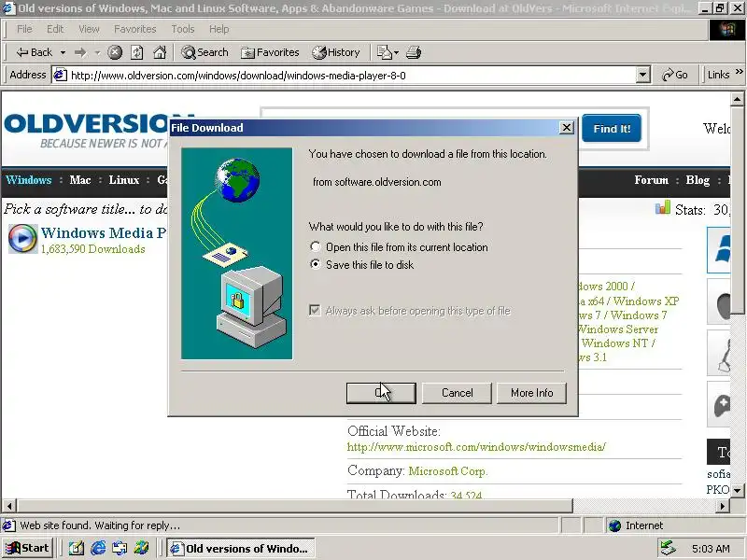
Task: Click the Go button
Action: (674, 76)
